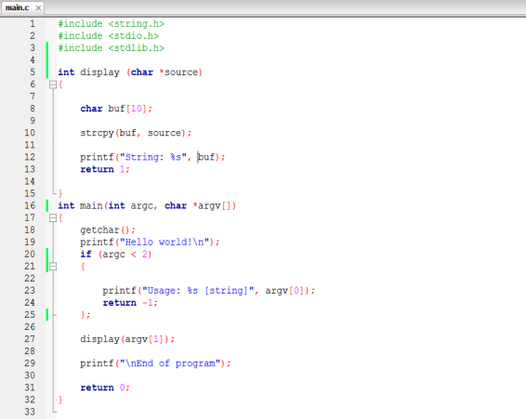Place cursor on #include <stdlib.h>

pos(111,48)
